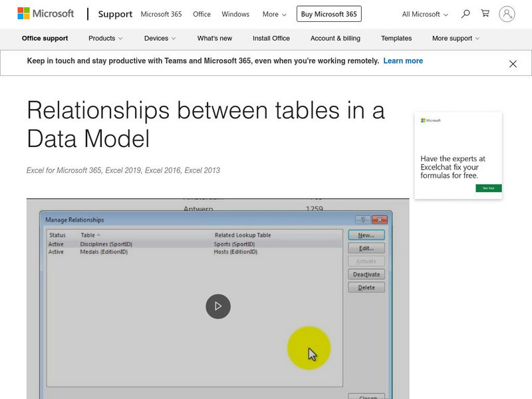Viewport: 532px width, 399px height.
Task: Select the Disciplines (SportID) row
Action: pyautogui.click(x=194, y=244)
